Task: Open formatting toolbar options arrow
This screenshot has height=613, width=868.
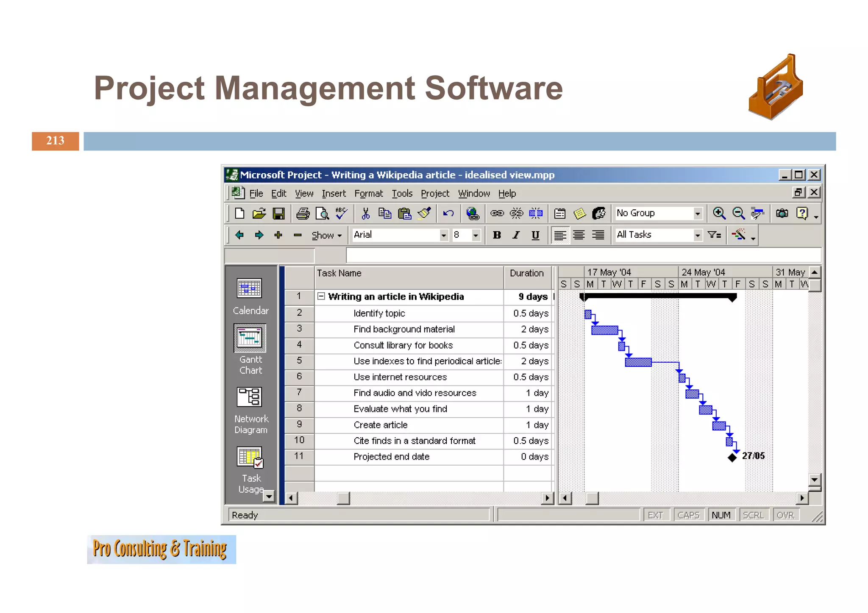Action: (x=753, y=238)
